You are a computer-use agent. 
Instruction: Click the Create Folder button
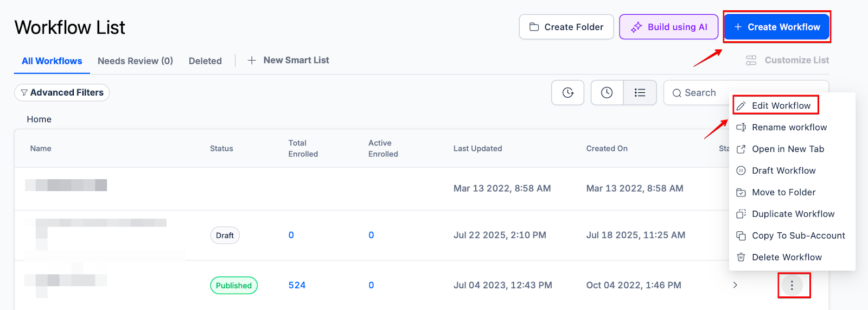pos(566,27)
